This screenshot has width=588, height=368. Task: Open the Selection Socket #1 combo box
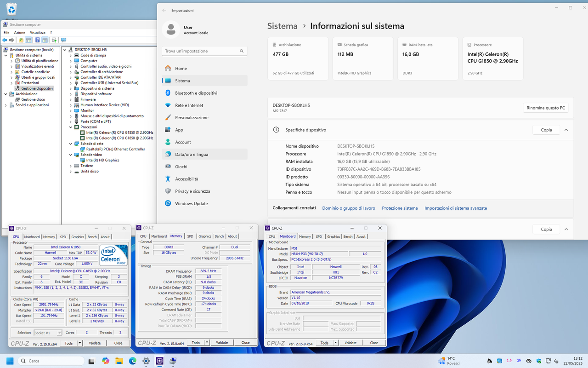tap(48, 333)
